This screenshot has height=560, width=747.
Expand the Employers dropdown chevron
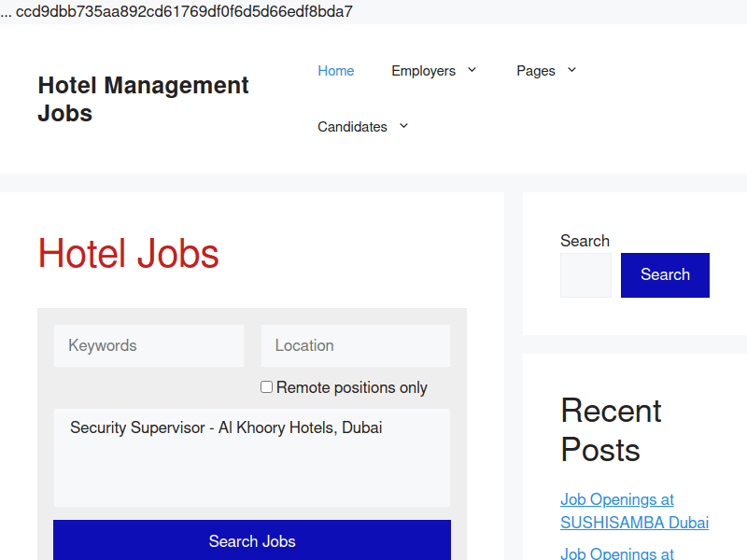(x=472, y=70)
